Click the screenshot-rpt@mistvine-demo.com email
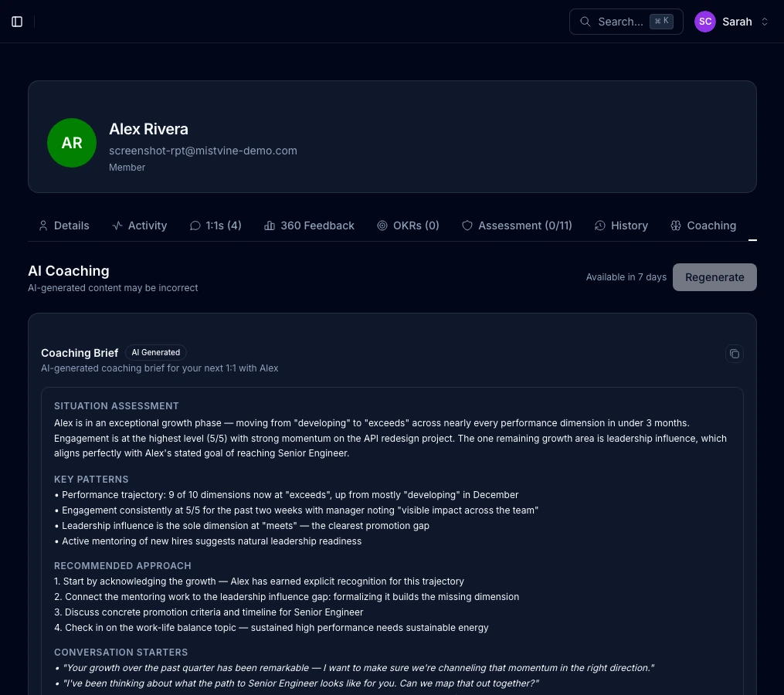 coord(203,151)
